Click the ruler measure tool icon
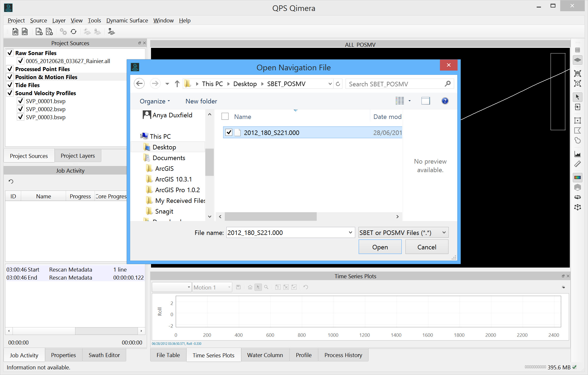 coord(578,164)
